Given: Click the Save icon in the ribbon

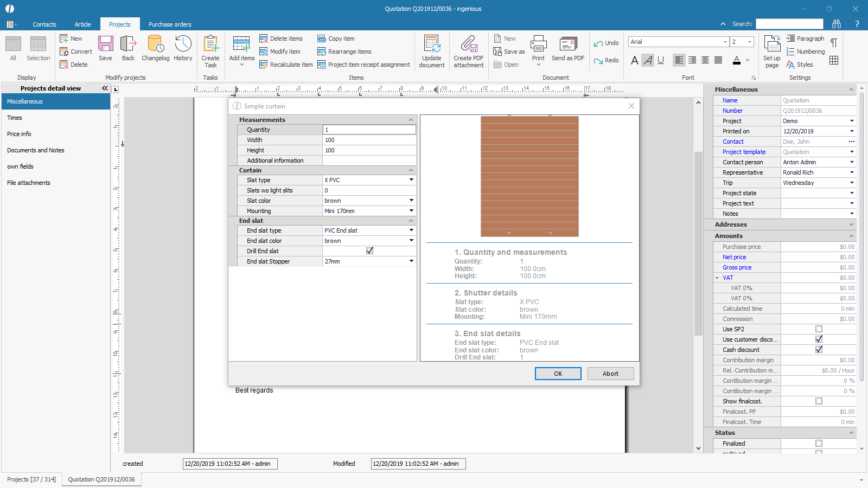Looking at the screenshot, I should coord(105,48).
